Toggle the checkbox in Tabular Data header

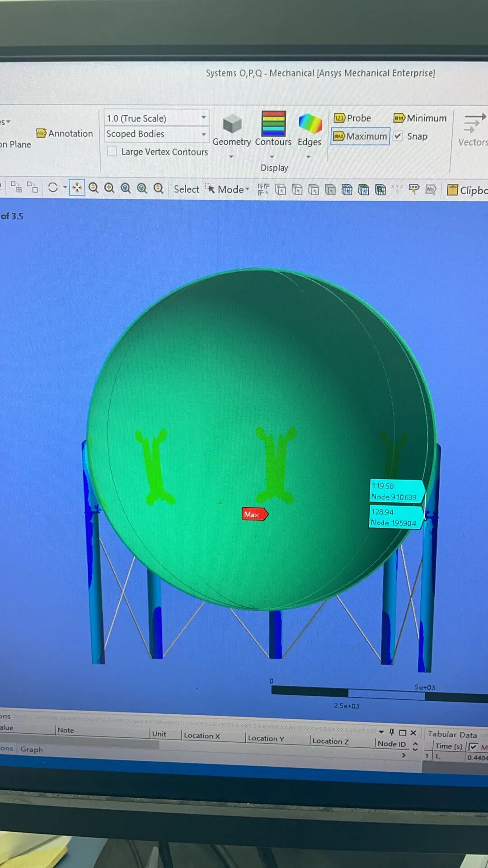[x=473, y=746]
